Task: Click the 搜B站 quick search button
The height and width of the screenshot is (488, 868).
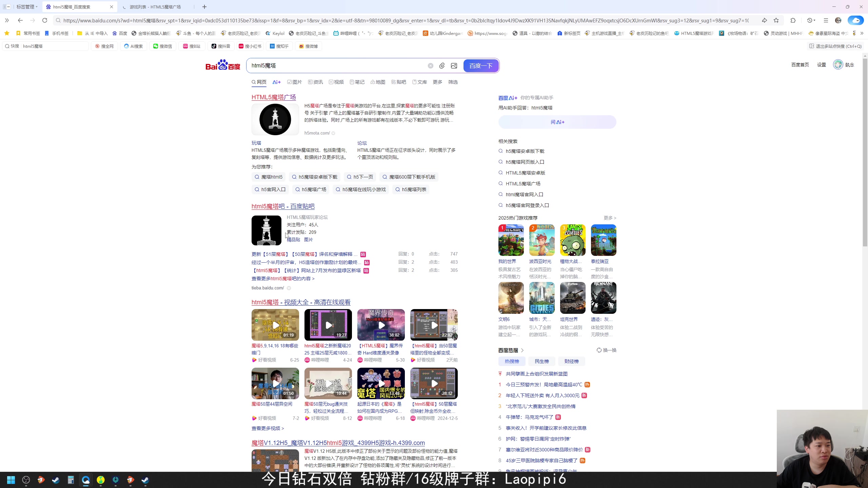Action: coord(192,46)
